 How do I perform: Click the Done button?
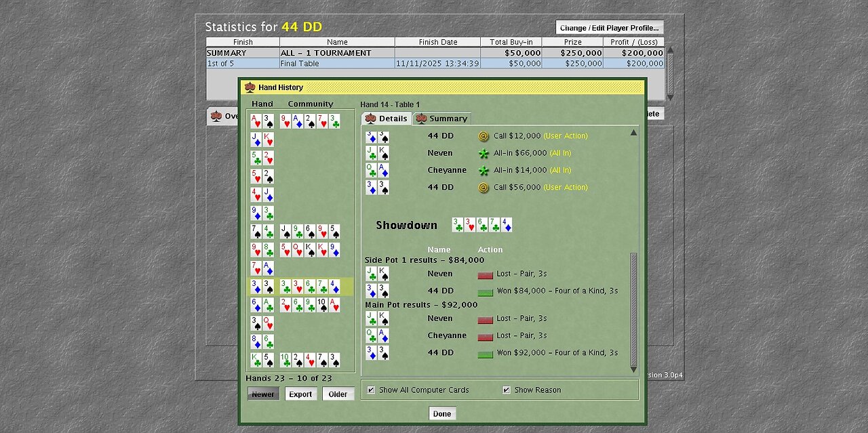pos(442,413)
